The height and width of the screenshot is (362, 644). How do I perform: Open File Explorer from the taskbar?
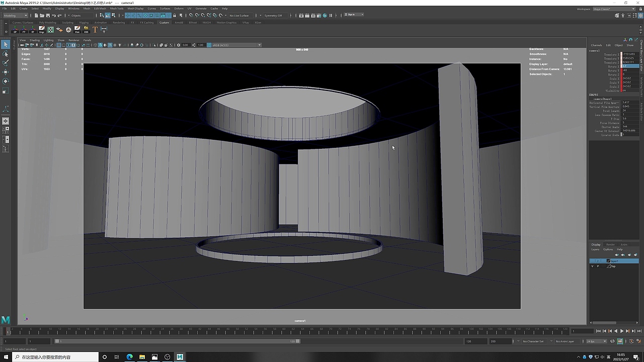click(x=142, y=357)
